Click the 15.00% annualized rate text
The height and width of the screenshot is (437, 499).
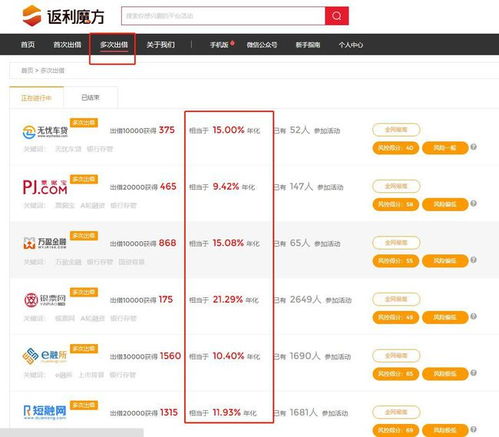pyautogui.click(x=228, y=130)
